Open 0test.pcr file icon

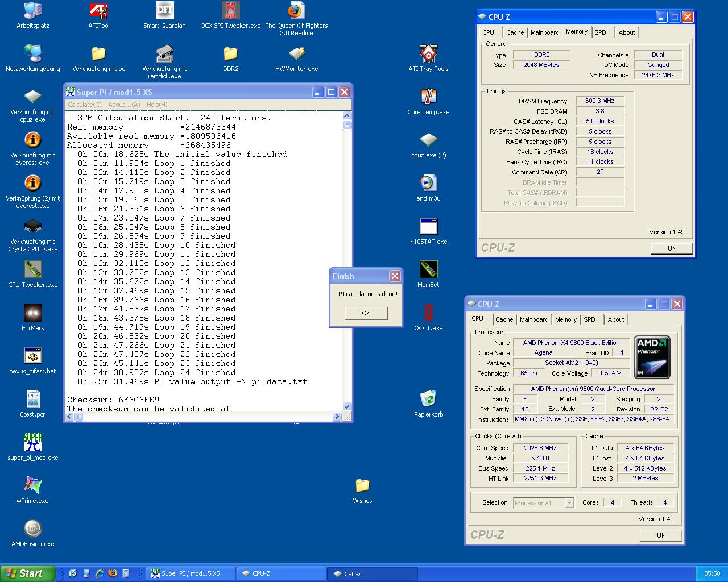pos(32,404)
